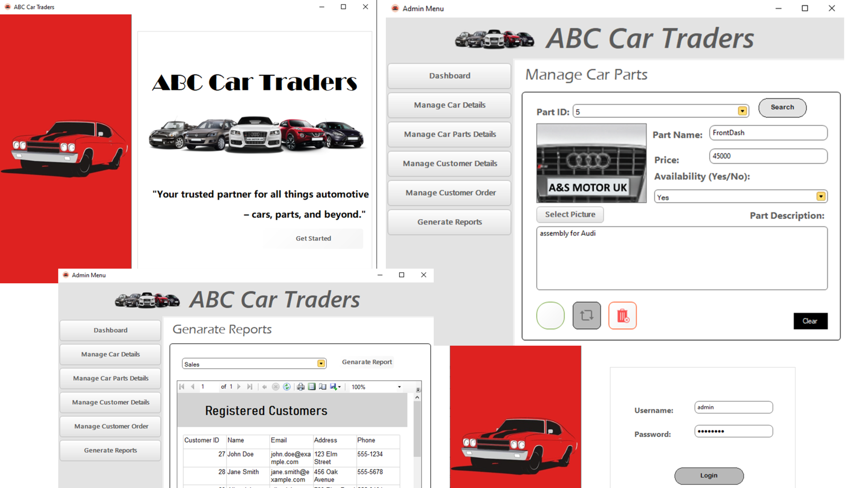
Task: Print the Registered Customers report
Action: [300, 387]
